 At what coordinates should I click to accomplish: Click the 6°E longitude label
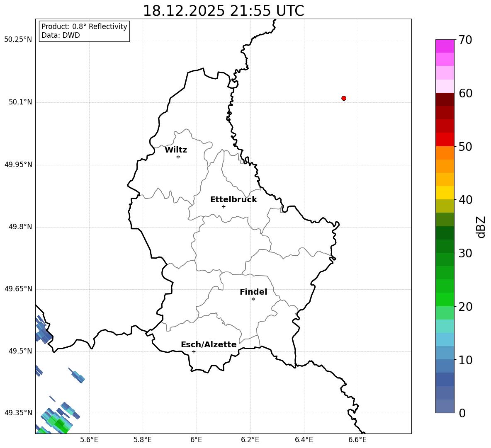tap(196, 440)
